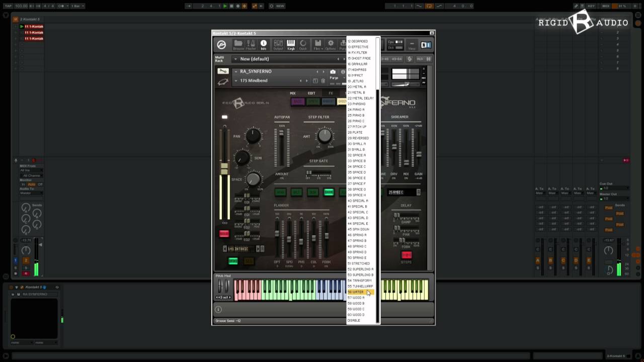Select next snapshot arrow beside 175 Mindbend

point(307,80)
